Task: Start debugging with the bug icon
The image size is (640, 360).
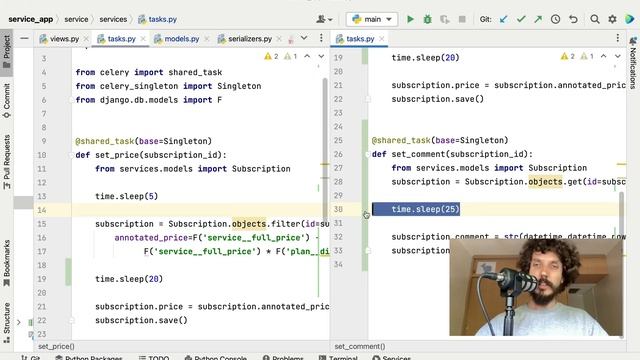Action: tap(427, 19)
